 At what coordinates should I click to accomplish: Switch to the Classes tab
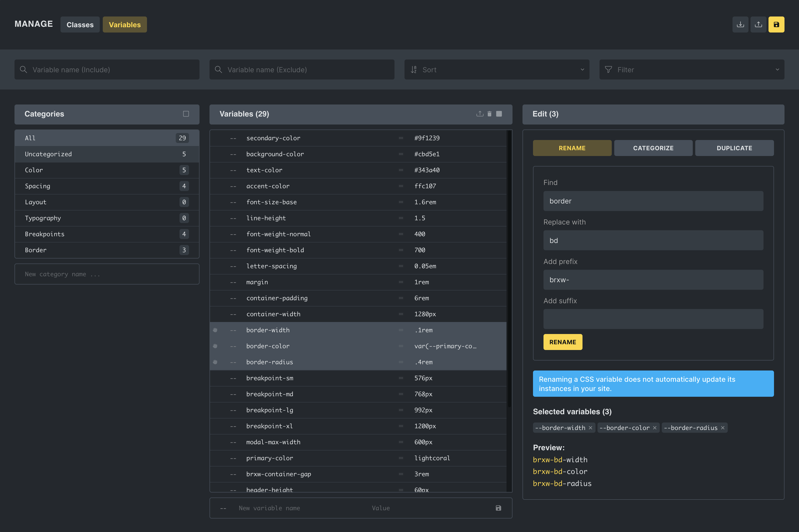[x=80, y=25]
